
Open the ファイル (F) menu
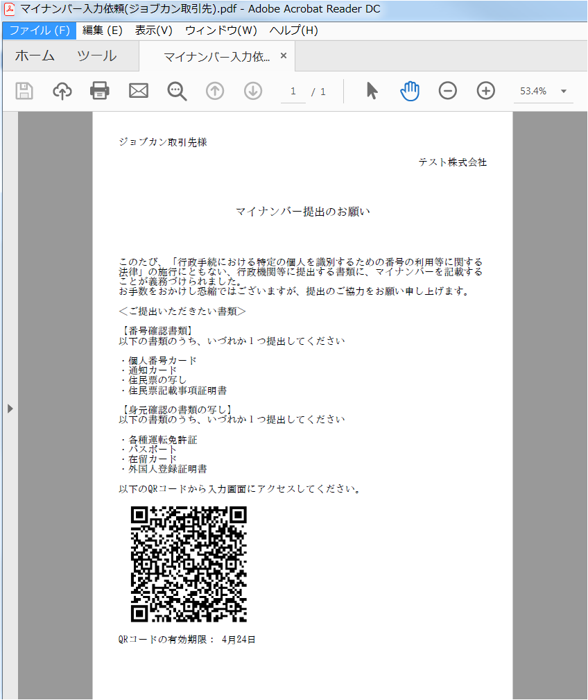pyautogui.click(x=40, y=31)
